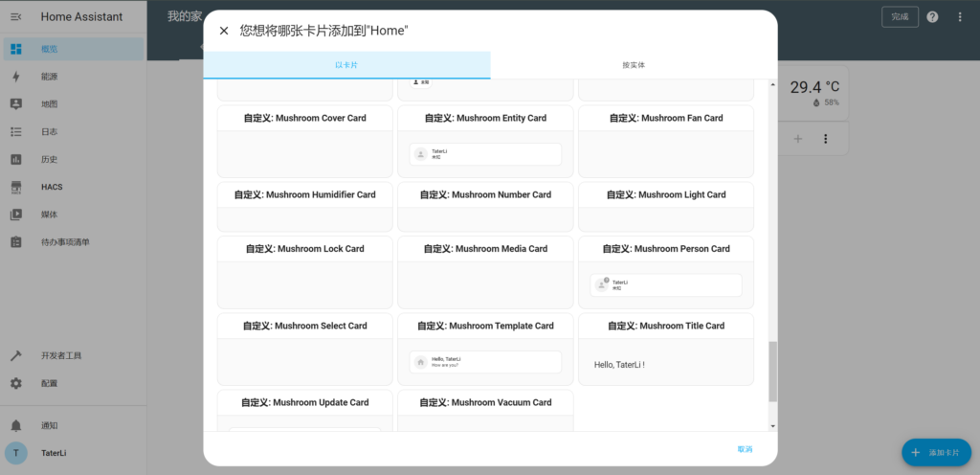Click the card list scrollbar thumb
980x475 pixels.
[x=773, y=372]
